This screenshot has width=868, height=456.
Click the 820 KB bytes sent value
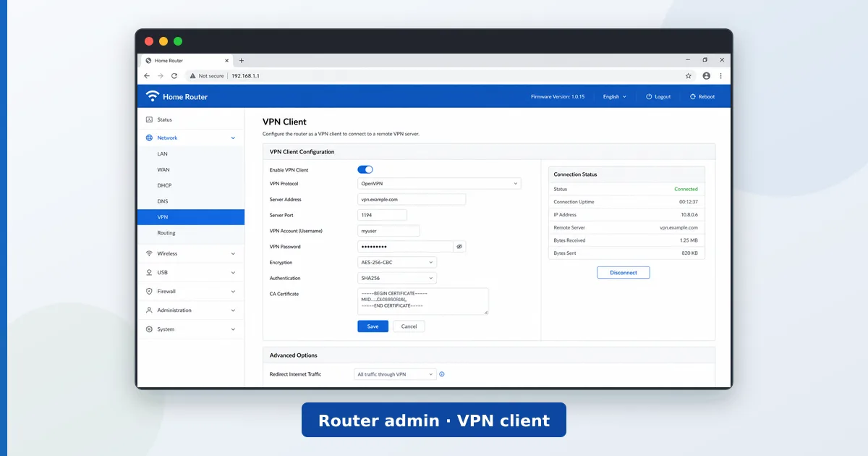[x=689, y=253]
